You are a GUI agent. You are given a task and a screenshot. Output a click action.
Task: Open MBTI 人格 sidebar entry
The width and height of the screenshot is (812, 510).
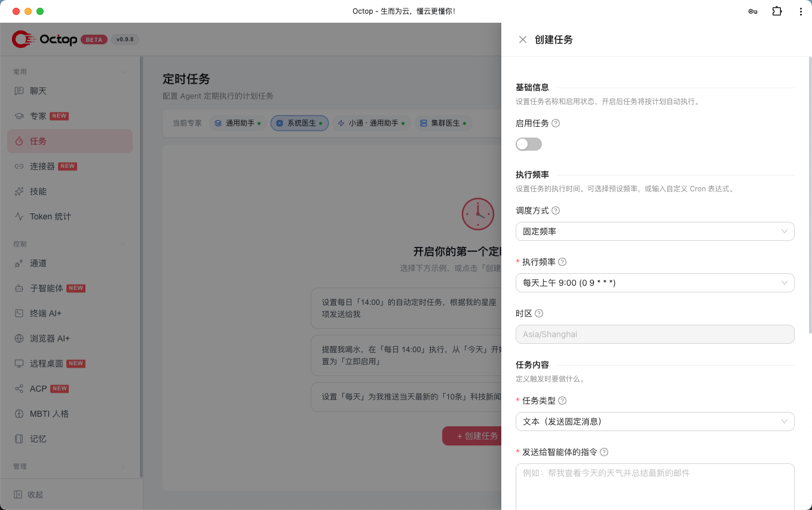(x=70, y=414)
